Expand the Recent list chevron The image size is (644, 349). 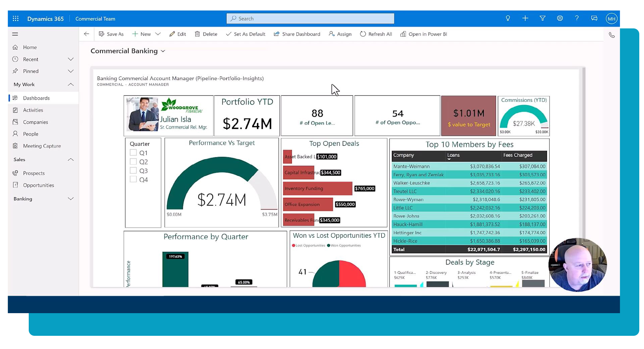[x=71, y=59]
